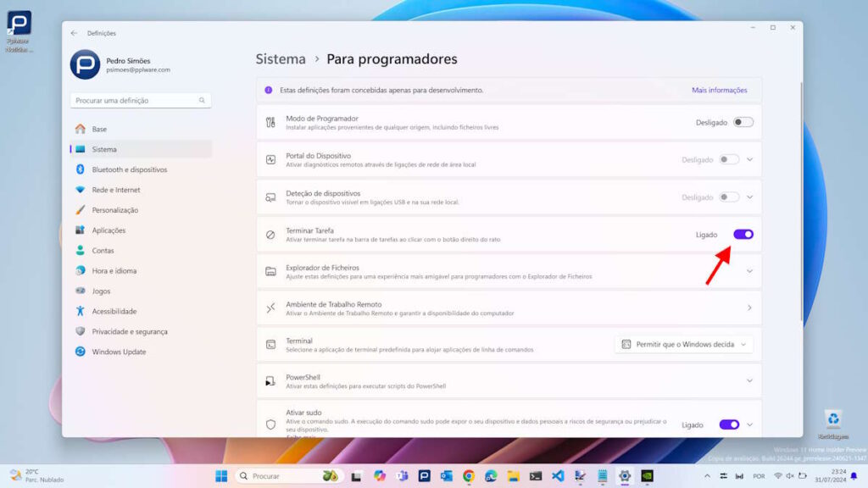The height and width of the screenshot is (488, 868).
Task: Show hidden tray icons chevron
Action: (707, 476)
